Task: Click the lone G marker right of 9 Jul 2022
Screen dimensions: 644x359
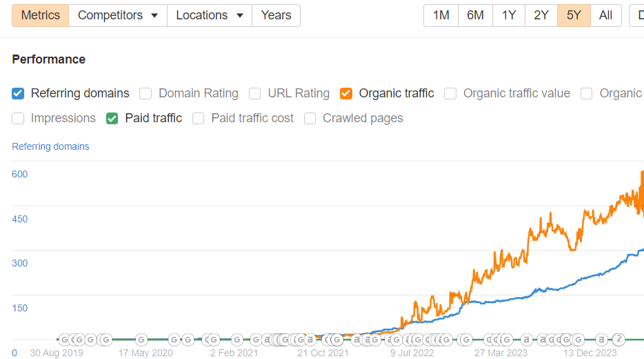Action: pos(466,339)
